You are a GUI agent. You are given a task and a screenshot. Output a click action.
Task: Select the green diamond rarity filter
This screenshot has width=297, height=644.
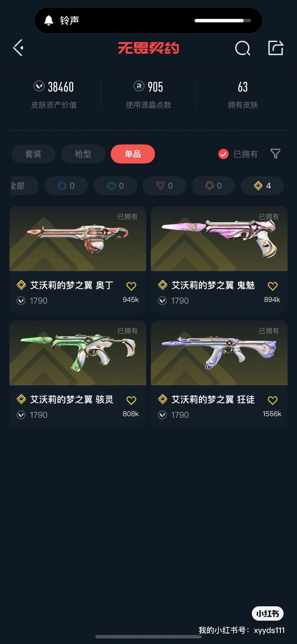tap(115, 186)
